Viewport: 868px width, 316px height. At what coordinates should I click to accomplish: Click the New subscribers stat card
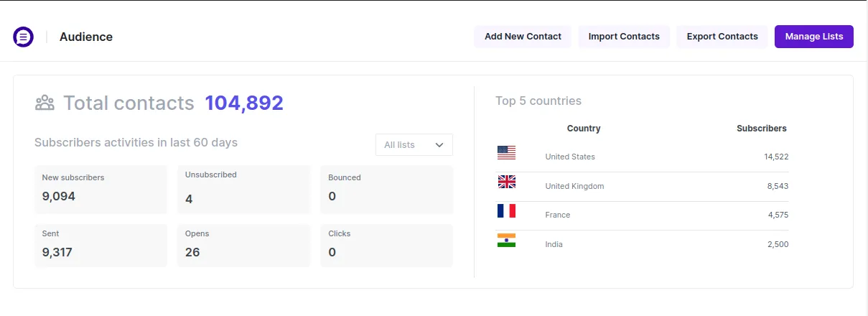(x=101, y=190)
